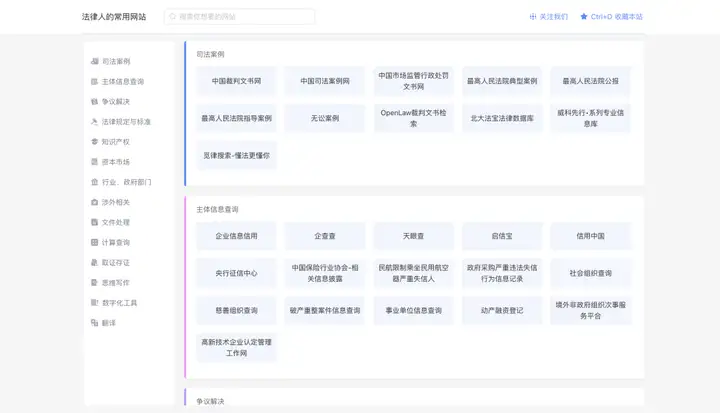Open 民航限制乘坐民用航空器严重失信人 card
The height and width of the screenshot is (413, 720).
414,273
